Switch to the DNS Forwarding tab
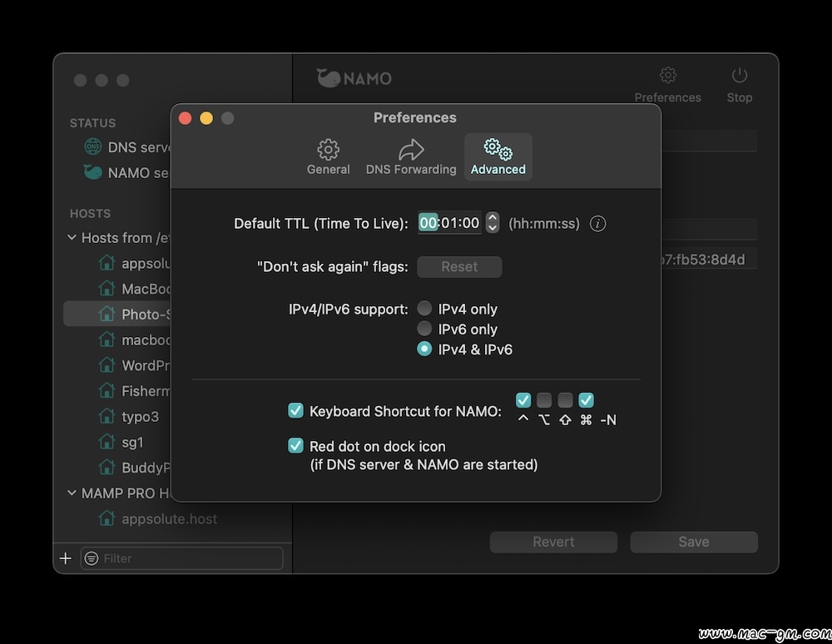This screenshot has height=644, width=832. coord(411,157)
